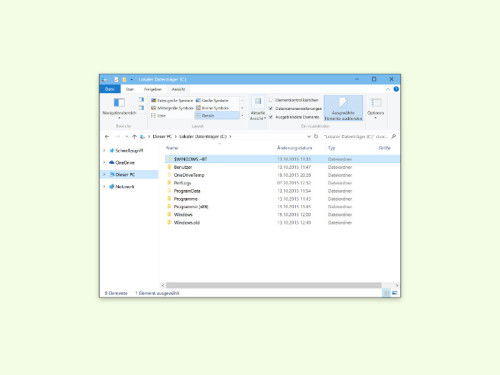Open the address bar history dropdown arrow
The height and width of the screenshot is (375, 500).
tap(309, 136)
